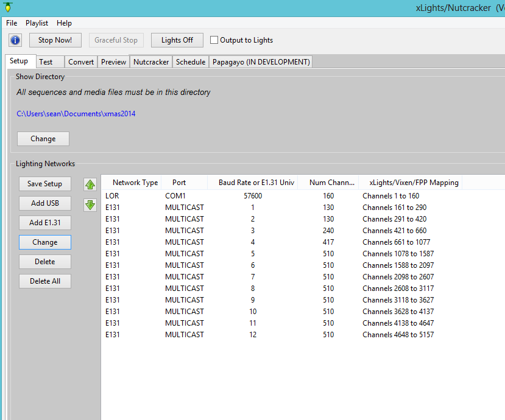505x420 pixels.
Task: Select 'Channels 1588 to 2097' row
Action: [282, 265]
